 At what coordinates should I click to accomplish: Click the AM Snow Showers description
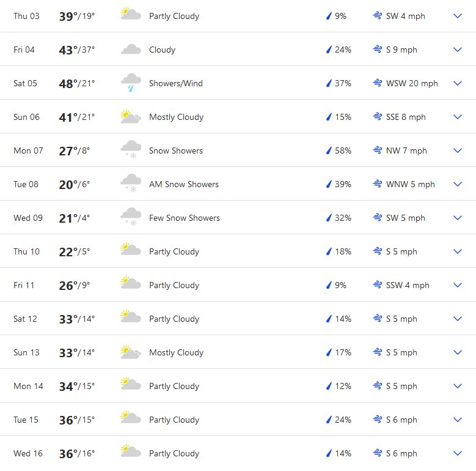(x=184, y=184)
